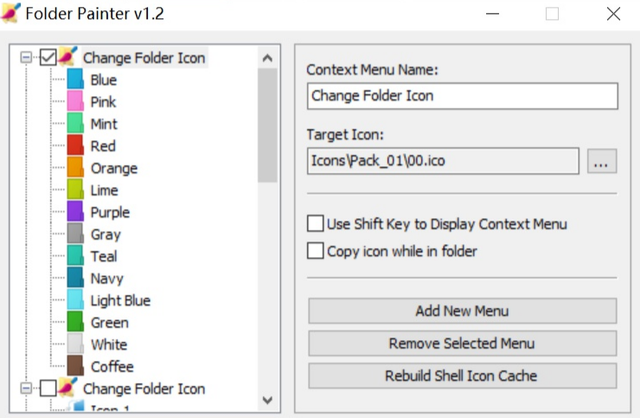Select the Teal tree entry
This screenshot has width=640, height=418.
[104, 256]
